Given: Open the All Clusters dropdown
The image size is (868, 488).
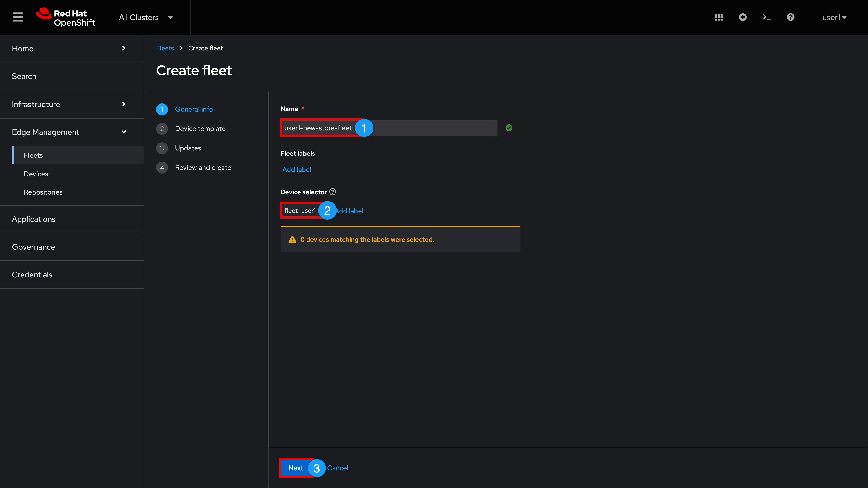Looking at the screenshot, I should [x=146, y=17].
